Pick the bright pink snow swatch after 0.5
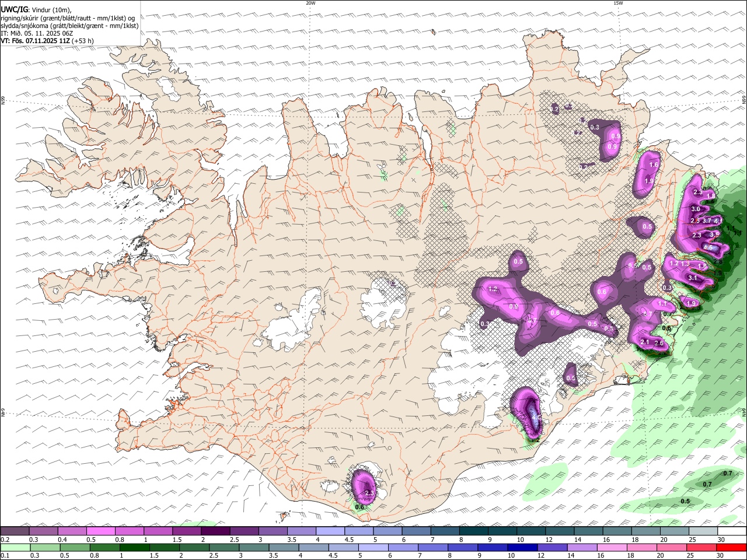Screen dimensions: 747x560 click(x=101, y=531)
